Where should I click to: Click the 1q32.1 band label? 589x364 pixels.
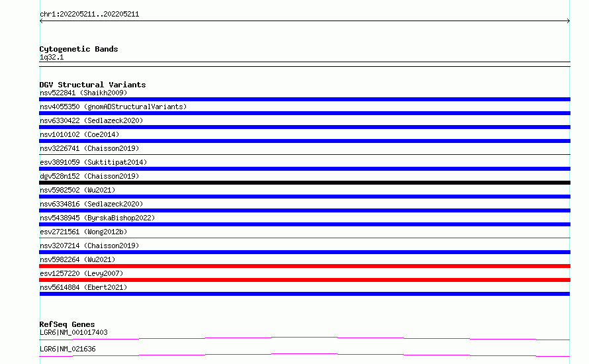click(52, 57)
